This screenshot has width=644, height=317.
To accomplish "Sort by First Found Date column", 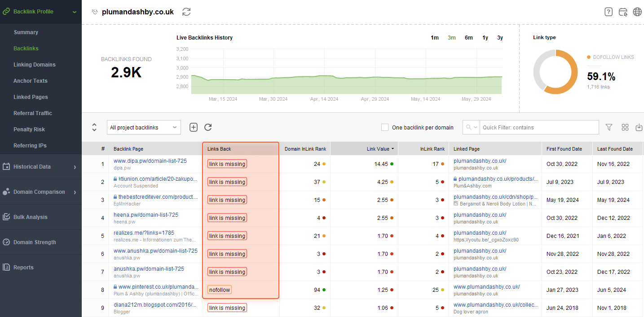I will pos(564,149).
